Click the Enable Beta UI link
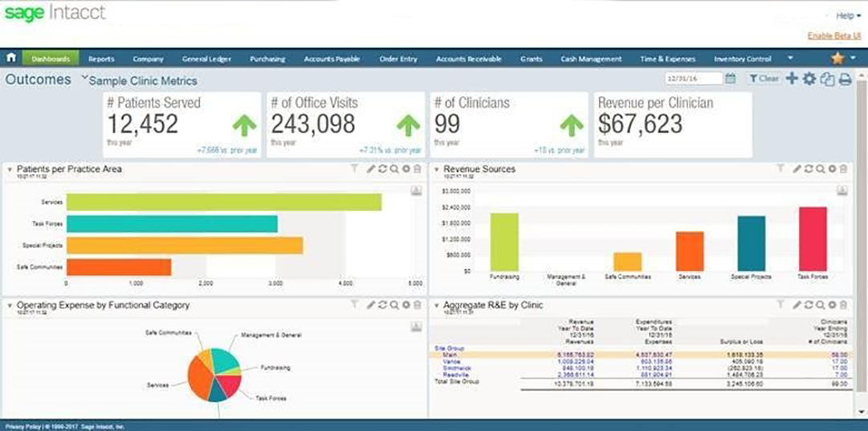This screenshot has height=431, width=868. 833,35
